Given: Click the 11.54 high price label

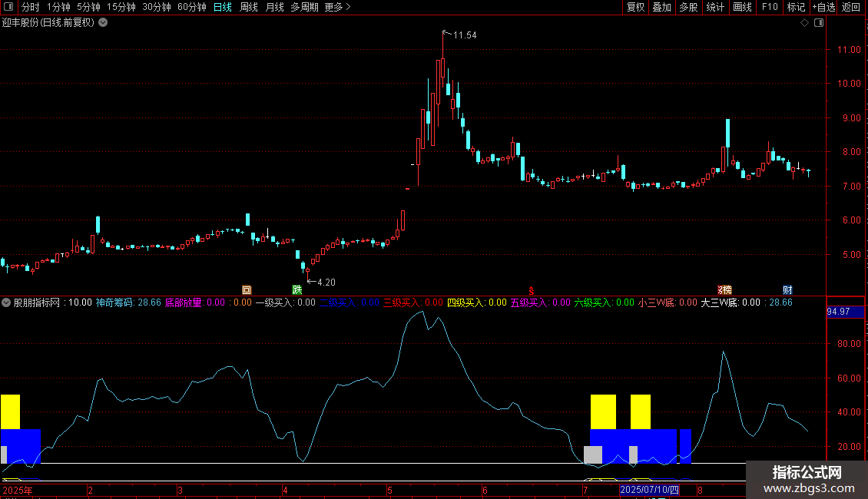Looking at the screenshot, I should [x=465, y=35].
